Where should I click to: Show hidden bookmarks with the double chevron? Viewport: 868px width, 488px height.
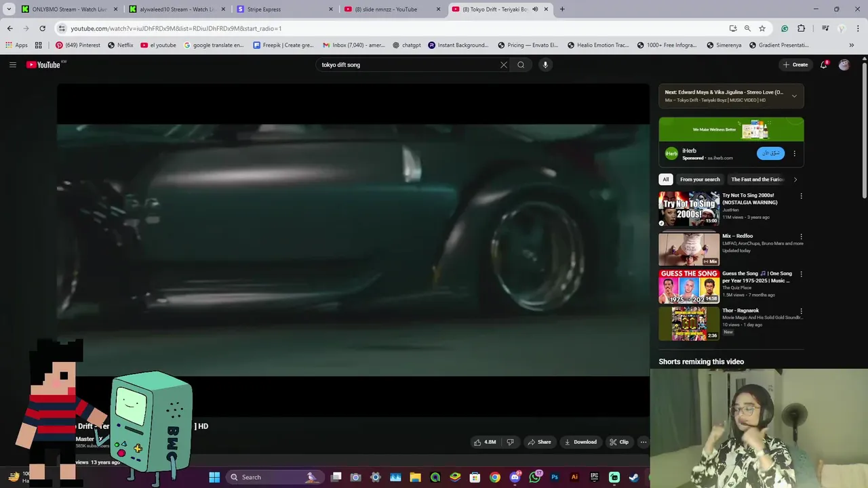click(x=852, y=45)
